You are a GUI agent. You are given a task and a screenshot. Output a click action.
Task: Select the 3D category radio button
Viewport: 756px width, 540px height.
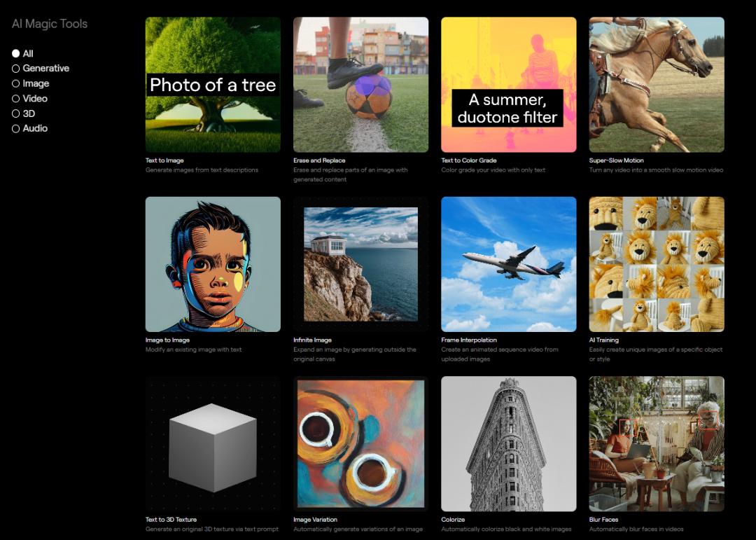[x=16, y=114]
